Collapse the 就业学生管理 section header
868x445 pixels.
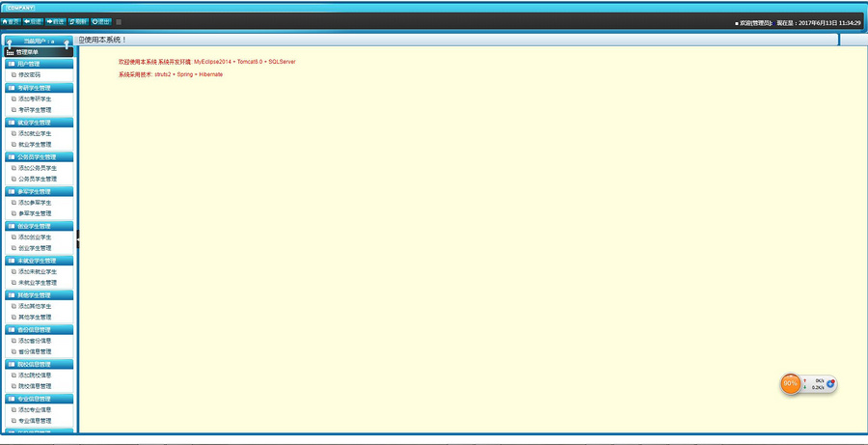[39, 123]
